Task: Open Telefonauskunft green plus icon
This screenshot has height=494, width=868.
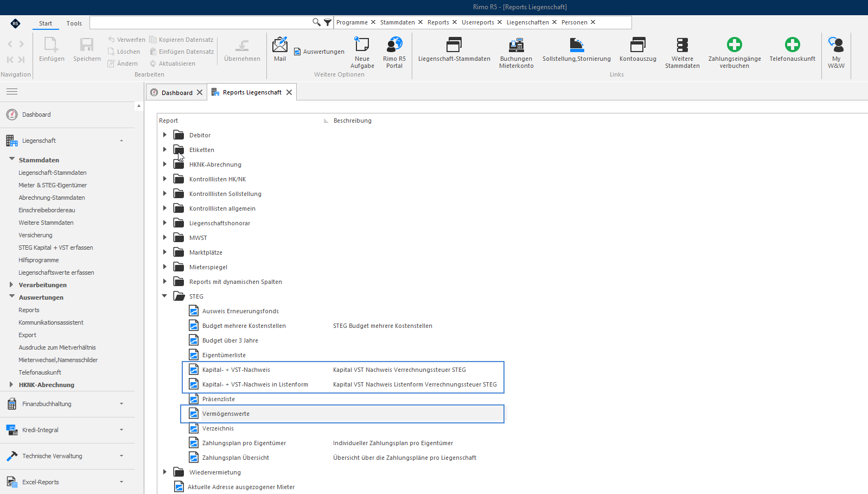Action: click(x=792, y=45)
